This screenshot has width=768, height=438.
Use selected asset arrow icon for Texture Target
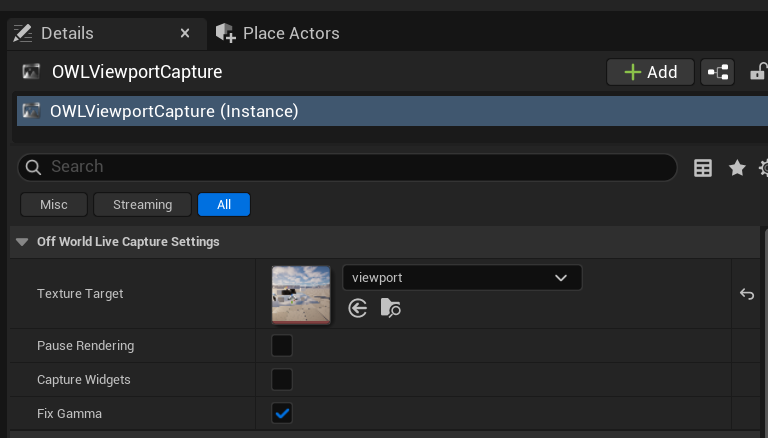pos(358,309)
